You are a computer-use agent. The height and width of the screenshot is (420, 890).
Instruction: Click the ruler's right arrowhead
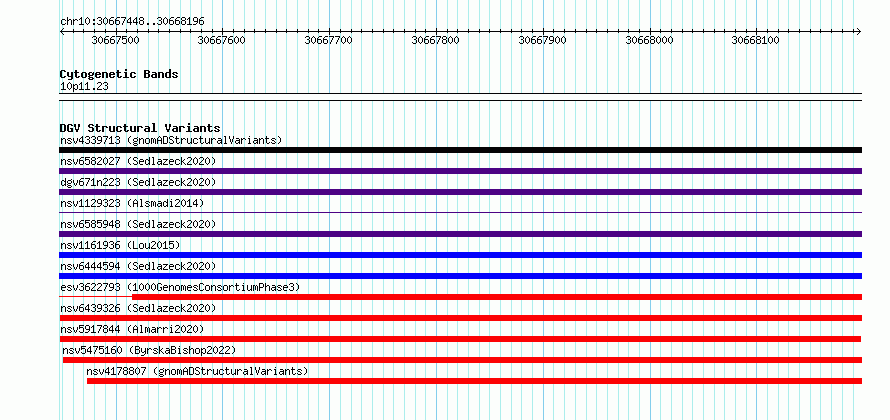click(x=859, y=31)
